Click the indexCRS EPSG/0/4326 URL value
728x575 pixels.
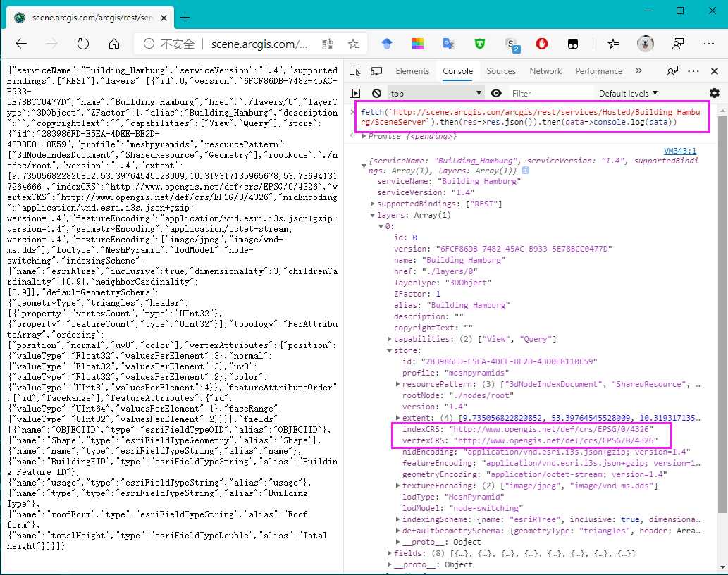550,429
